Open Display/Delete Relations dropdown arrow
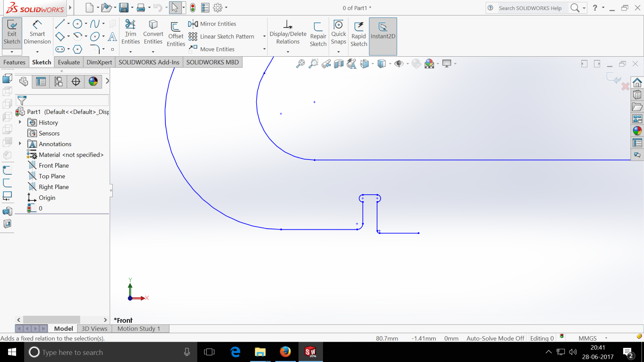Viewport: 644px width, 362px height. click(288, 52)
